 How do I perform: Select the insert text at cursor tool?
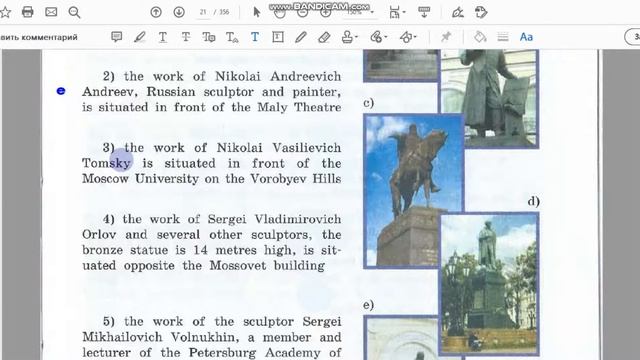click(232, 38)
